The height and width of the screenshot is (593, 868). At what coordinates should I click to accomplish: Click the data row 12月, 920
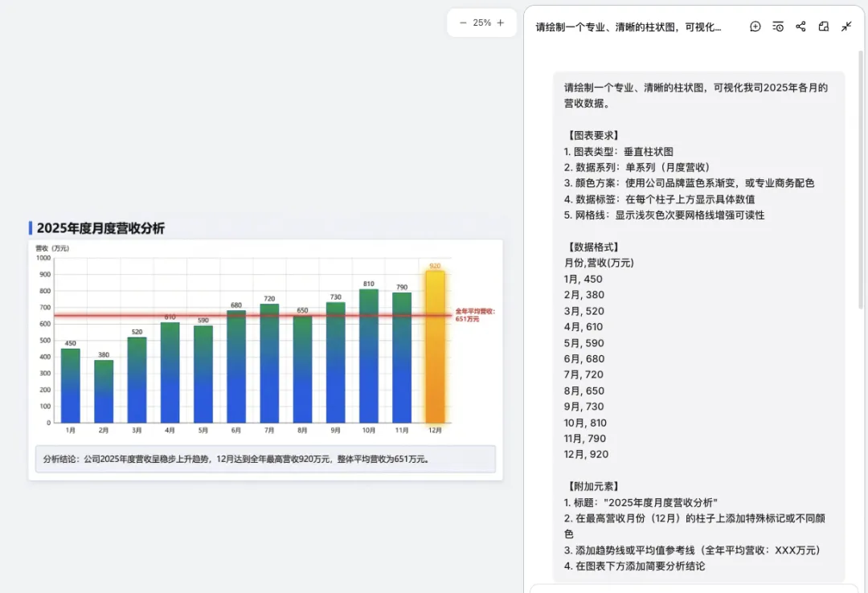point(586,455)
